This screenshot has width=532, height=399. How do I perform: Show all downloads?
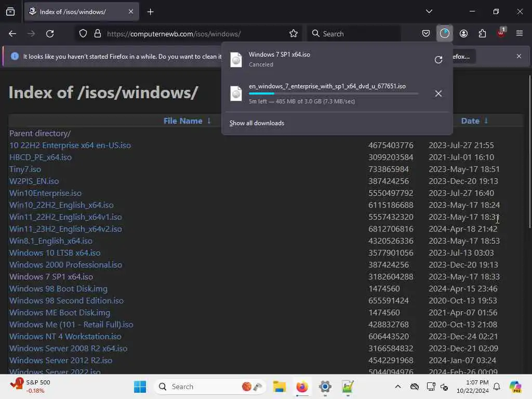[257, 123]
